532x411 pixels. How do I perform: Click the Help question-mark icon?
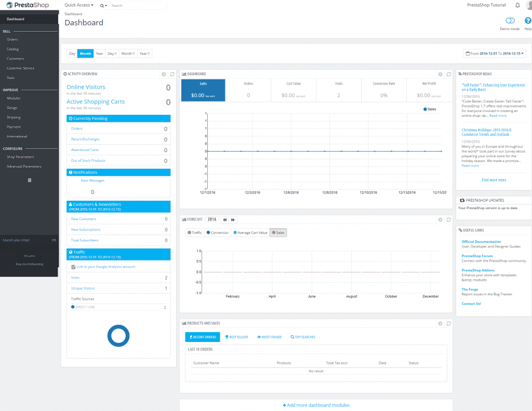pos(528,21)
